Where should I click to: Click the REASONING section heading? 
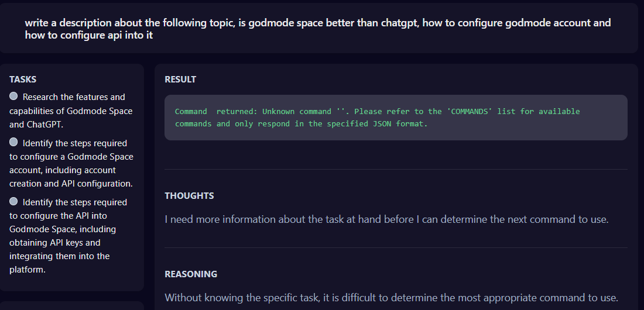point(191,274)
